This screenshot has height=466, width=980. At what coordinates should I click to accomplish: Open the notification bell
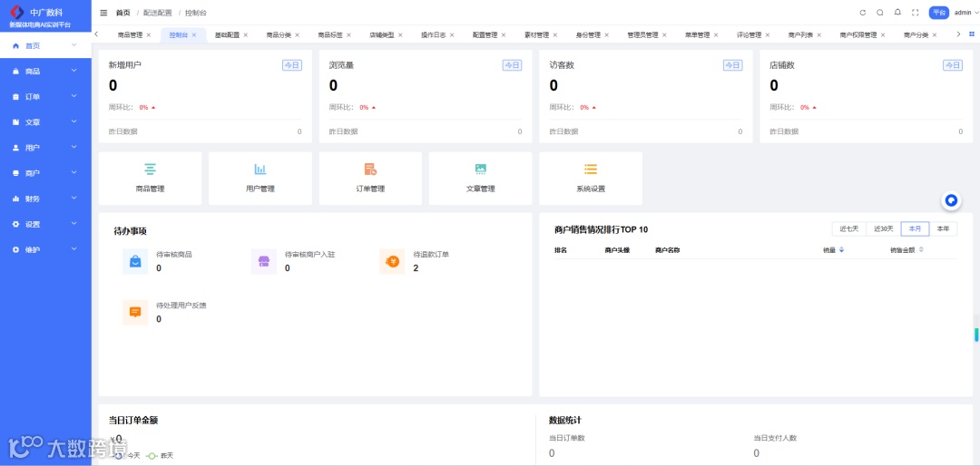(897, 13)
